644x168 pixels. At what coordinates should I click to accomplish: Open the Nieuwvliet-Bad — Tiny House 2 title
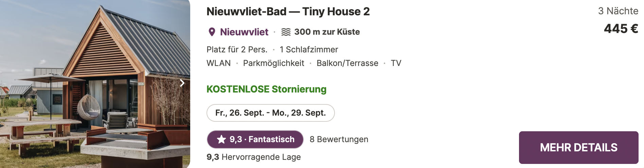pyautogui.click(x=288, y=12)
